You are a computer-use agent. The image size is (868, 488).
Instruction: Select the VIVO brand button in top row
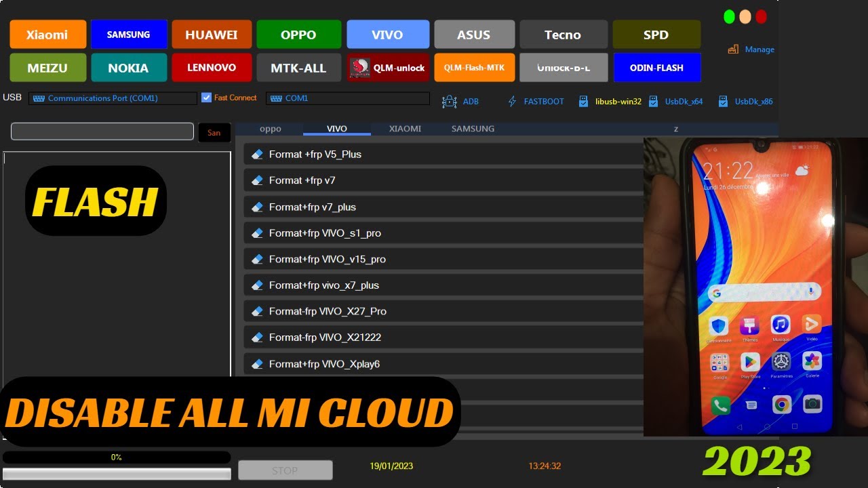pos(387,35)
